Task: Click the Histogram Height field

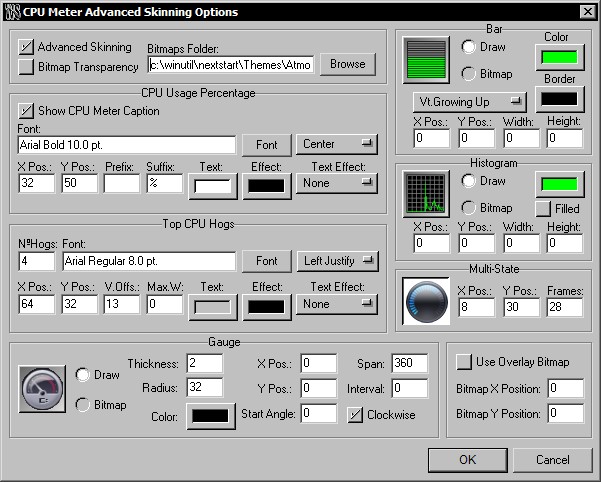Action: coord(565,243)
